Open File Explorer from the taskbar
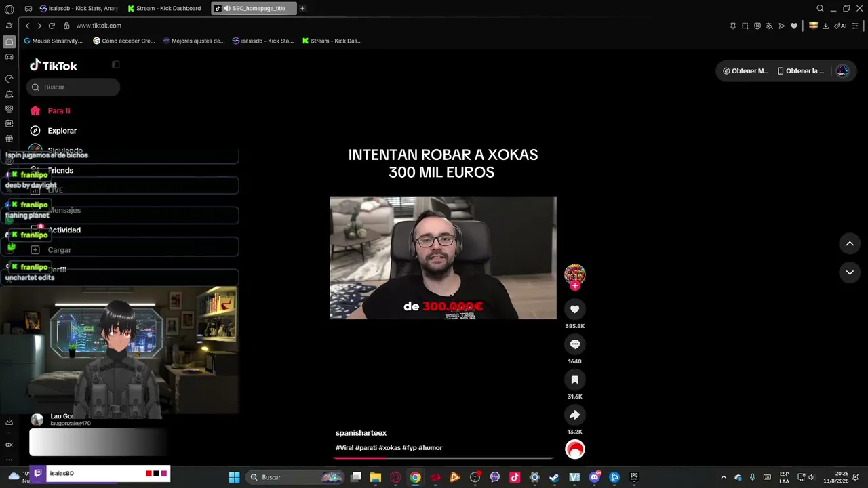The height and width of the screenshot is (488, 868). tap(376, 477)
